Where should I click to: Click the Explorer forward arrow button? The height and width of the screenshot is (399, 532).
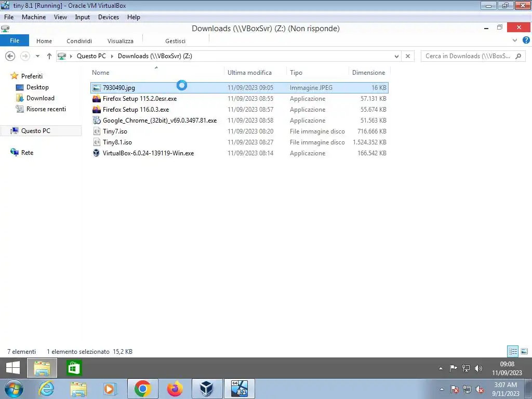click(25, 56)
